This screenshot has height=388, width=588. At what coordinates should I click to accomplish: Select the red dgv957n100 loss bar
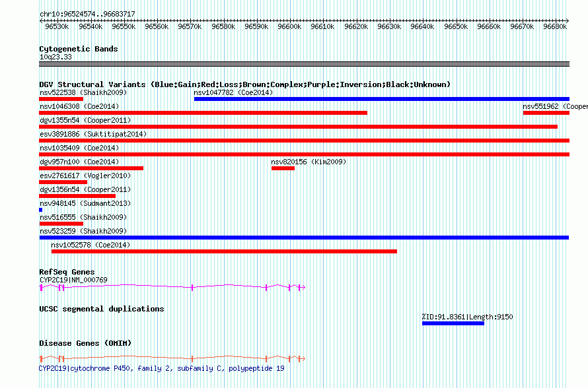pos(91,168)
